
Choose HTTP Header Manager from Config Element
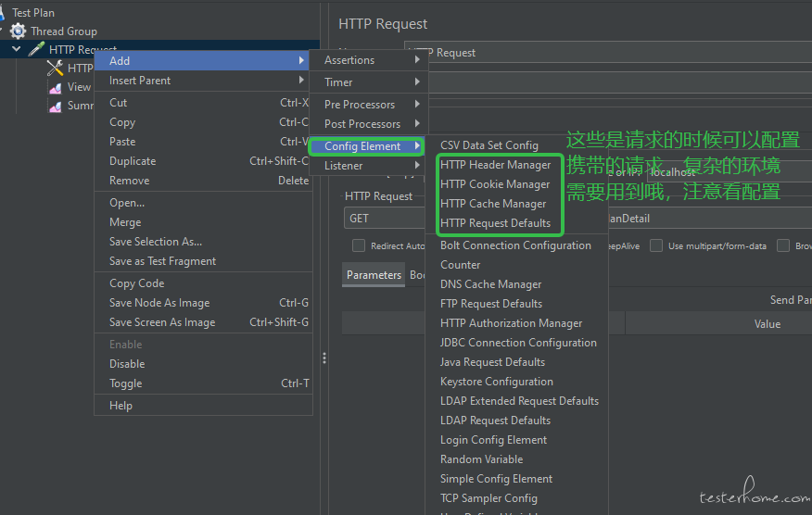(496, 165)
